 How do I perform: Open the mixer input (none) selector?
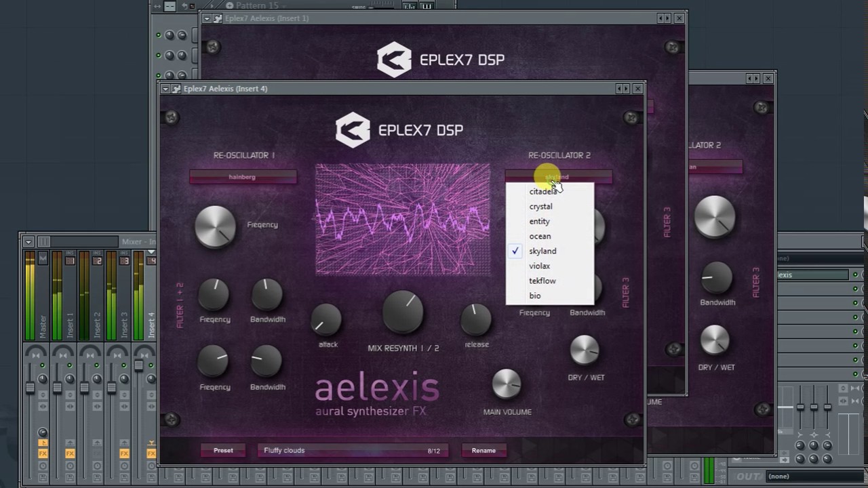coord(821,258)
